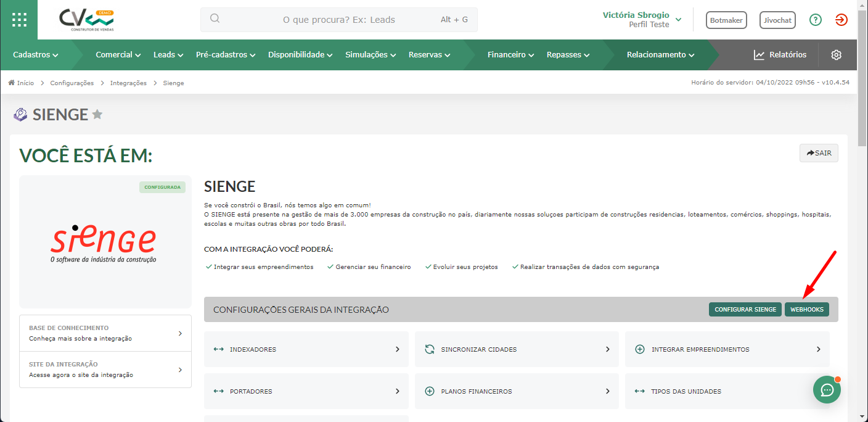Click the search magnifier icon

215,19
